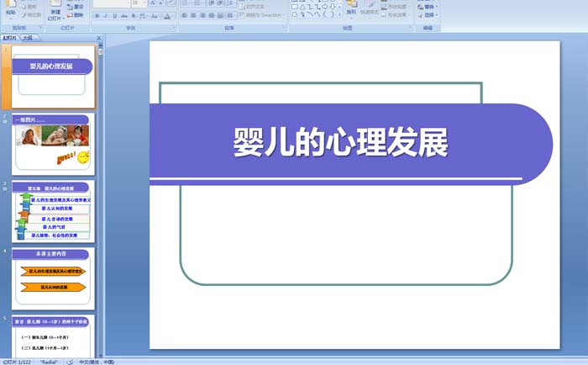
Task: Select the lightning bolt shape in gallery
Action: (x=303, y=14)
